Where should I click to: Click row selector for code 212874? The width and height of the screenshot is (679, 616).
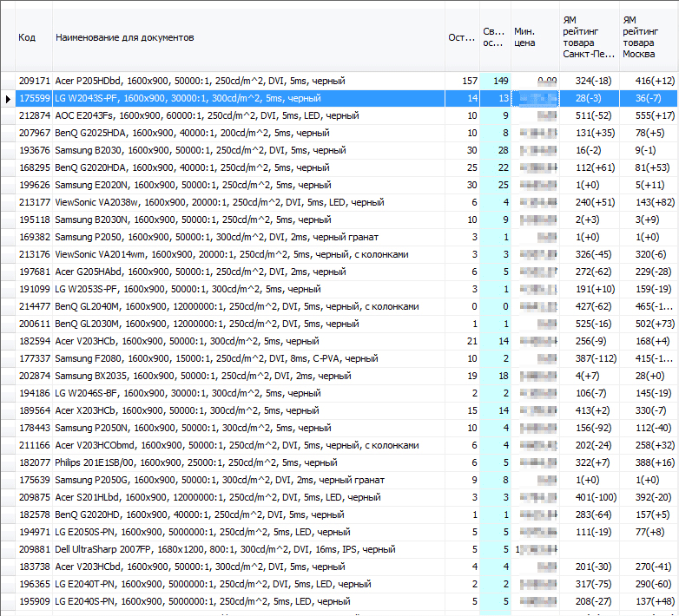(8, 115)
